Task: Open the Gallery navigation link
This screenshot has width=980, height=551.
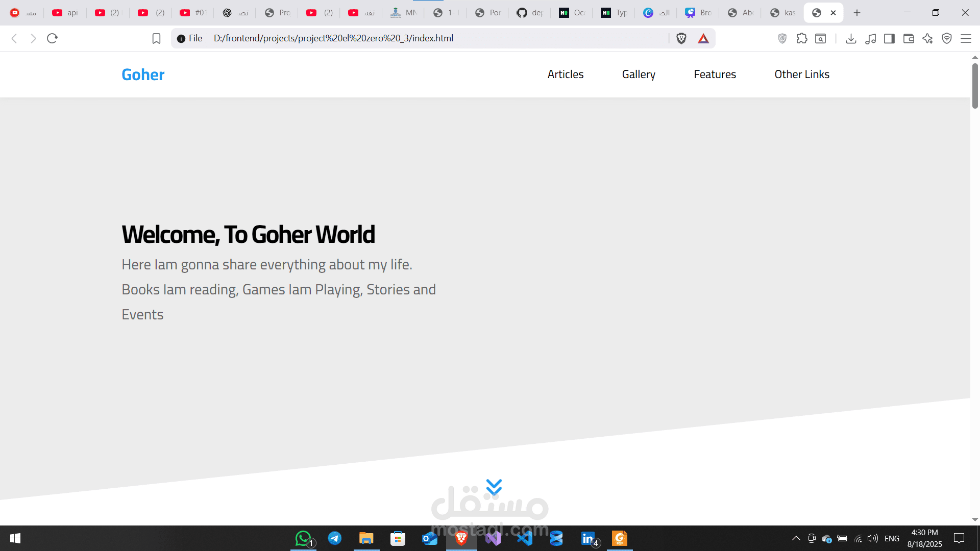Action: (x=639, y=74)
